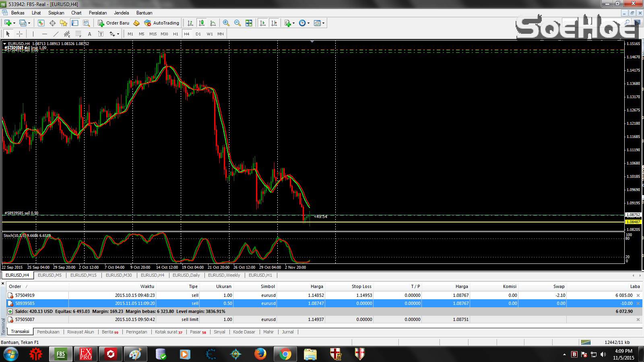Open the Sisipkan menu
The height and width of the screenshot is (362, 644).
click(x=56, y=12)
